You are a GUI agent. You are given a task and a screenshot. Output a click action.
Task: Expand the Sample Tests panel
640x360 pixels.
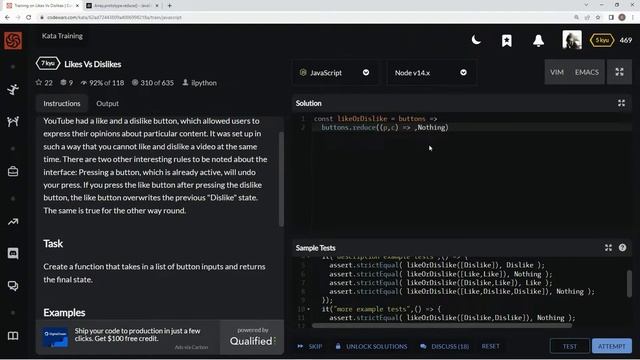[x=608, y=248]
